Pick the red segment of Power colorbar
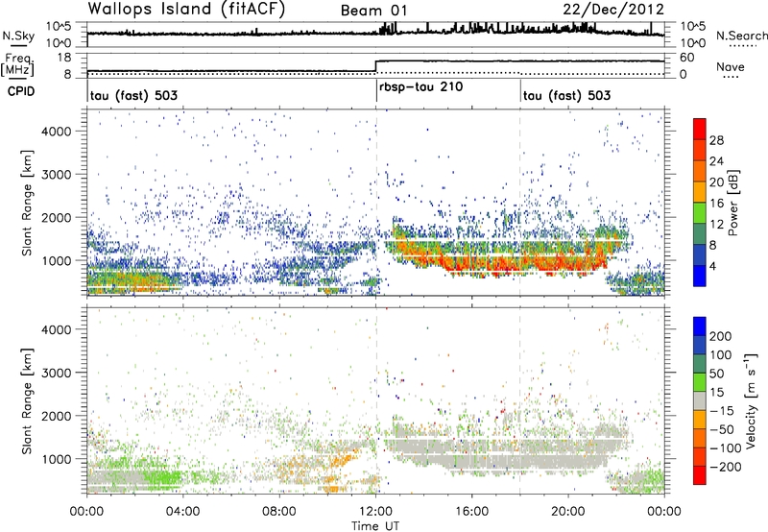 tap(700, 130)
